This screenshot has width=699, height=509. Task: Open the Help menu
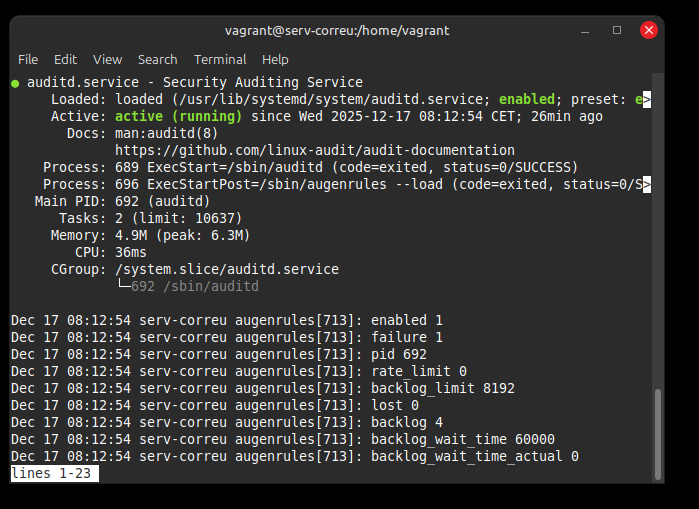(275, 59)
